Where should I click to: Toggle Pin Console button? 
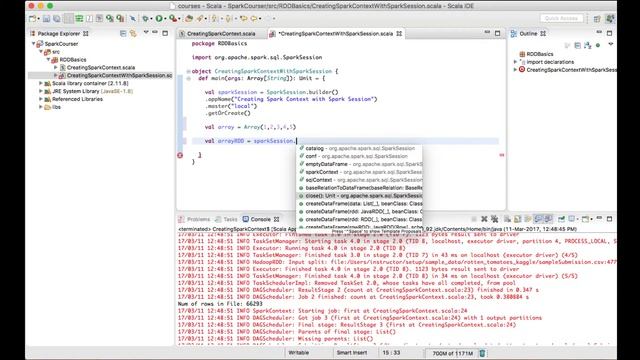click(562, 219)
